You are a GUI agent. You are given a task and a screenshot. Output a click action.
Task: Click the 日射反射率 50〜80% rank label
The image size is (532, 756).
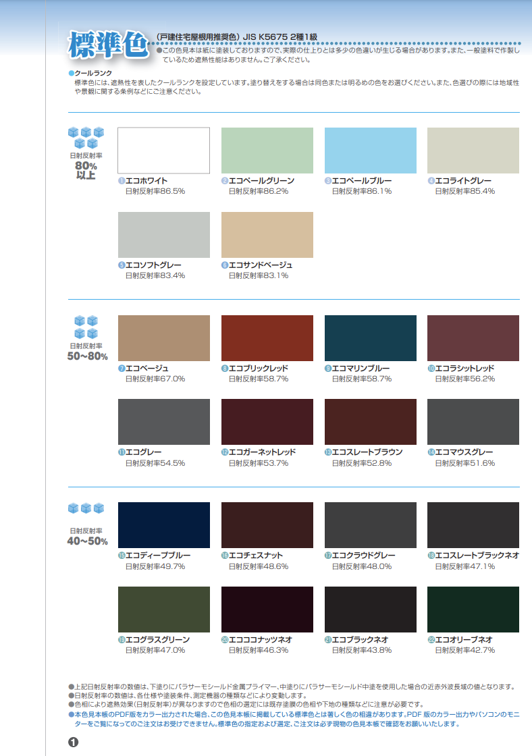(86, 352)
